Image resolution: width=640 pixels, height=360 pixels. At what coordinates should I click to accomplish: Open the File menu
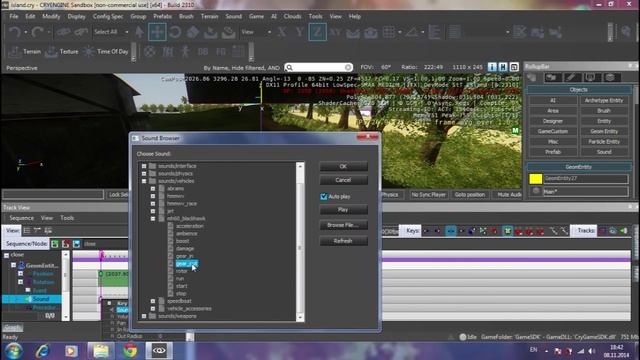[x=14, y=16]
